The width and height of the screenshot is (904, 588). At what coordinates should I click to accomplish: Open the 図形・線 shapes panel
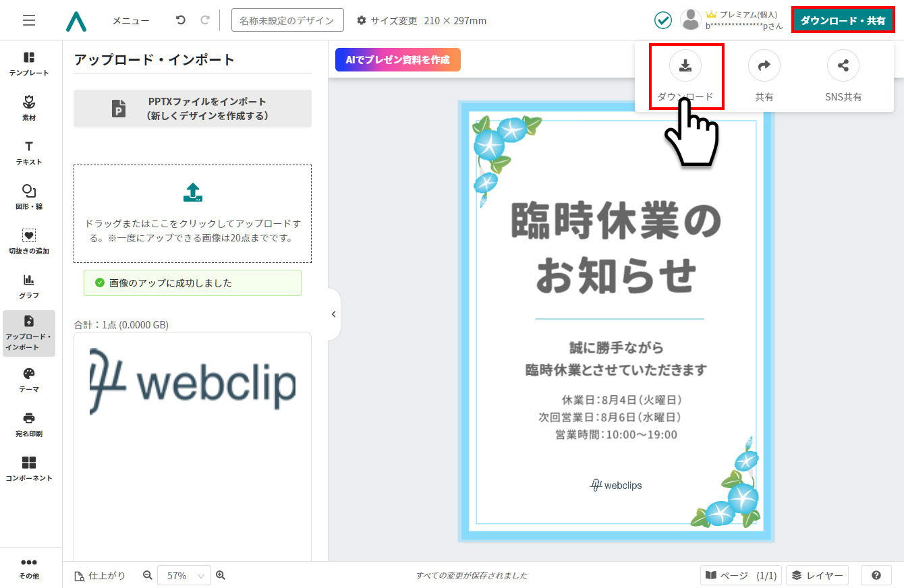[29, 198]
